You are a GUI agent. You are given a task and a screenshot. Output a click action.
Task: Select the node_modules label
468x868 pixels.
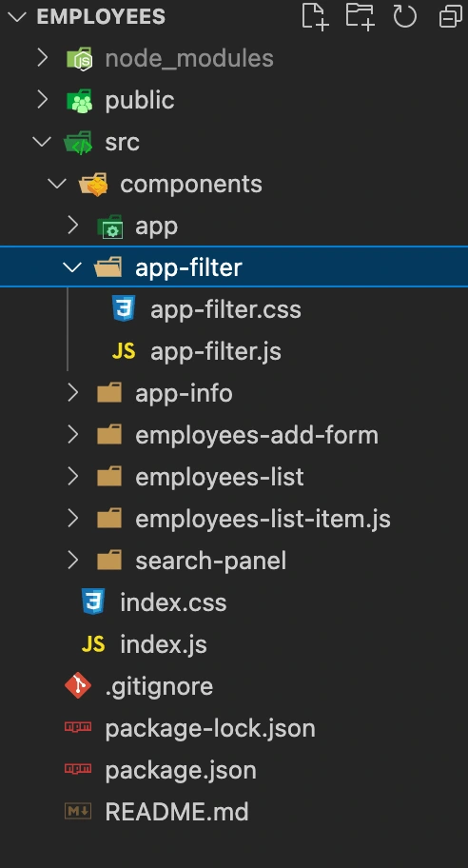coord(189,59)
